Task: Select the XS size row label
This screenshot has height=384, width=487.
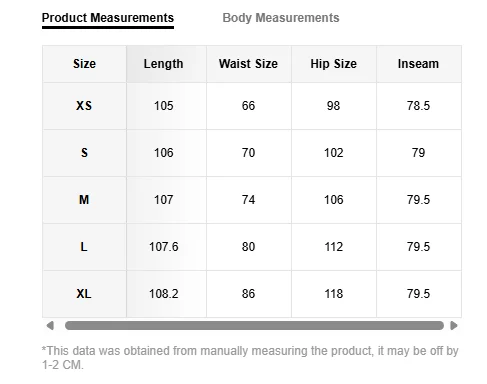Action: 84,106
